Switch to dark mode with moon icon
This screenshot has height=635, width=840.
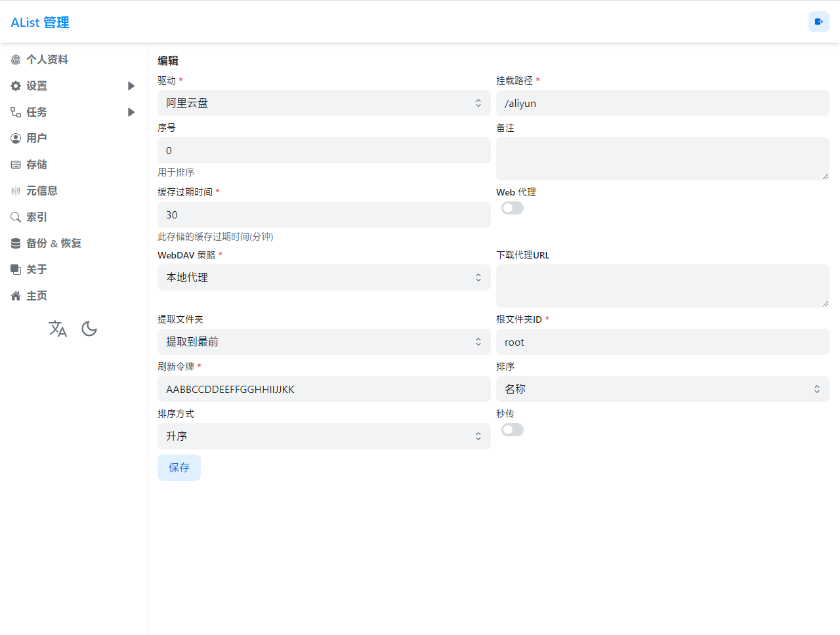89,329
